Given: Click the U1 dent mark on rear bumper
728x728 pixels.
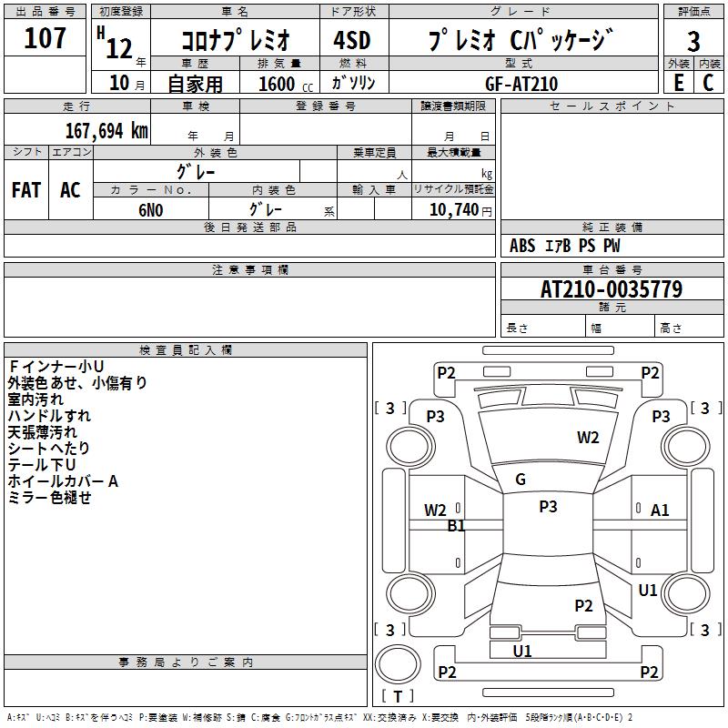Looking at the screenshot, I should pos(521,651).
